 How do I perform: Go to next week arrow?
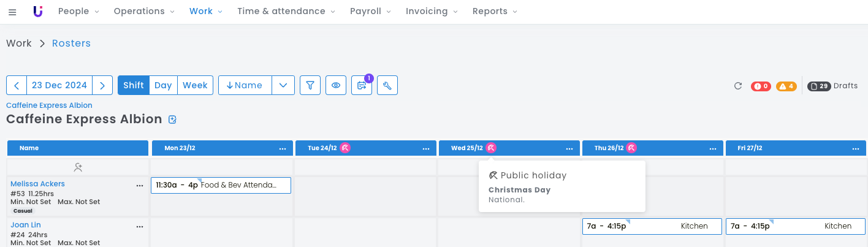[x=102, y=85]
